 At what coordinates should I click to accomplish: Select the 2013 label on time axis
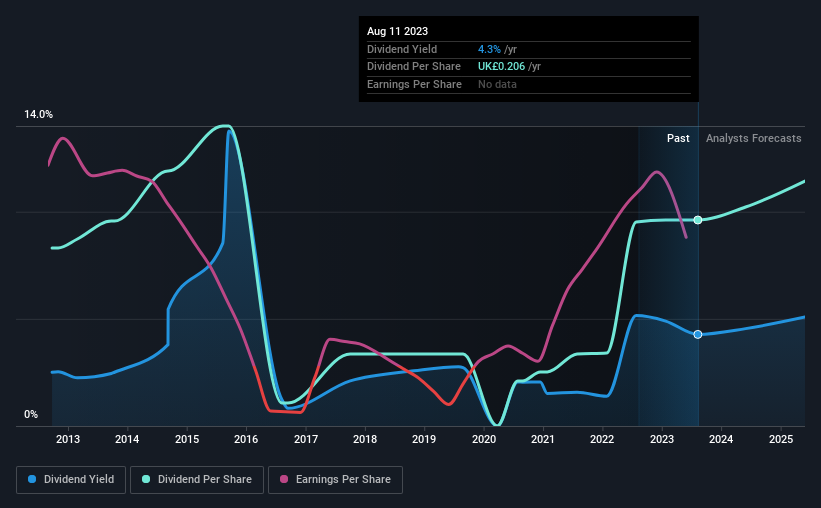click(68, 439)
